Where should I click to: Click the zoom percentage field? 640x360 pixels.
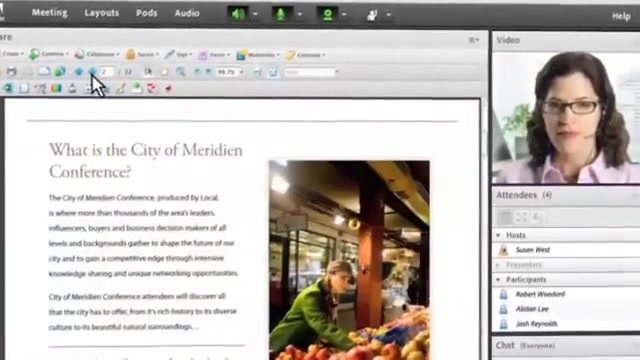point(227,72)
